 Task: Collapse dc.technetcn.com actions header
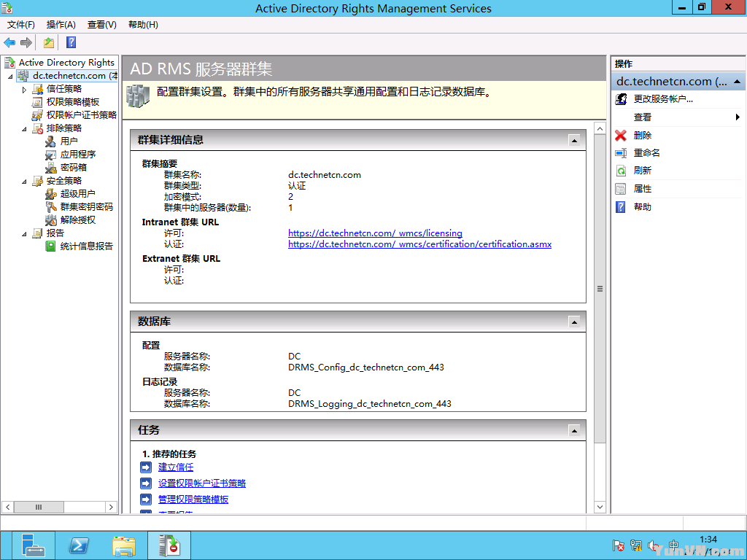click(737, 82)
